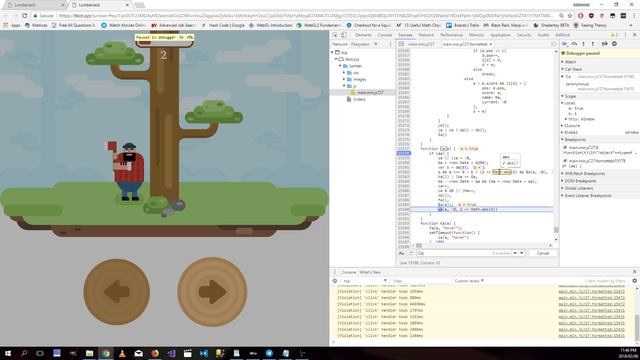The width and height of the screenshot is (640, 360).
Task: Select (index) file in file tree
Action: coord(359,99)
